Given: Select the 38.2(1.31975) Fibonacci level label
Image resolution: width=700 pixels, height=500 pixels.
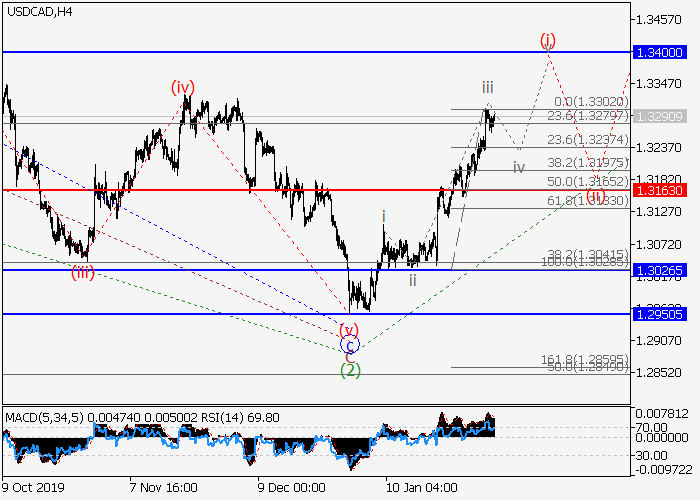Looking at the screenshot, I should (589, 162).
